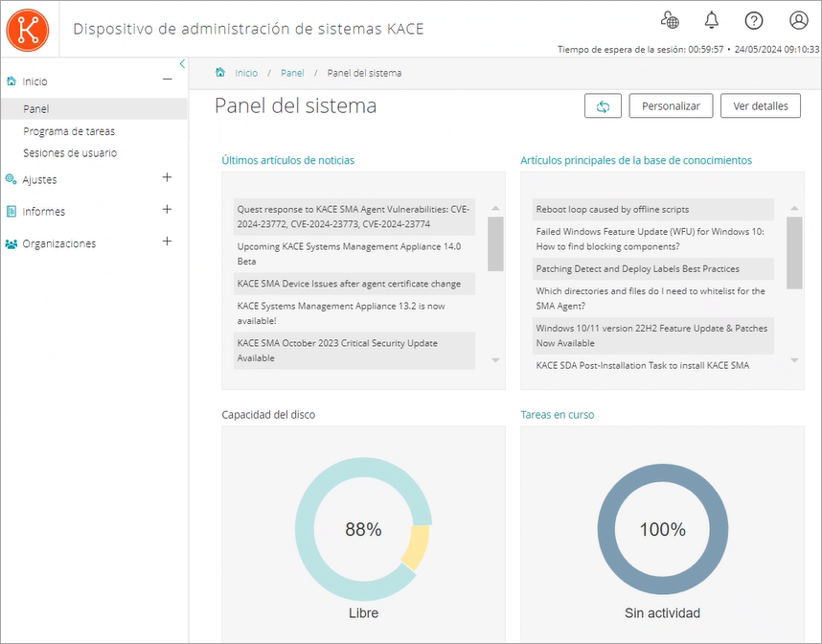Collapse the Inicio menu section
Image resolution: width=822 pixels, height=644 pixels.
tap(167, 80)
